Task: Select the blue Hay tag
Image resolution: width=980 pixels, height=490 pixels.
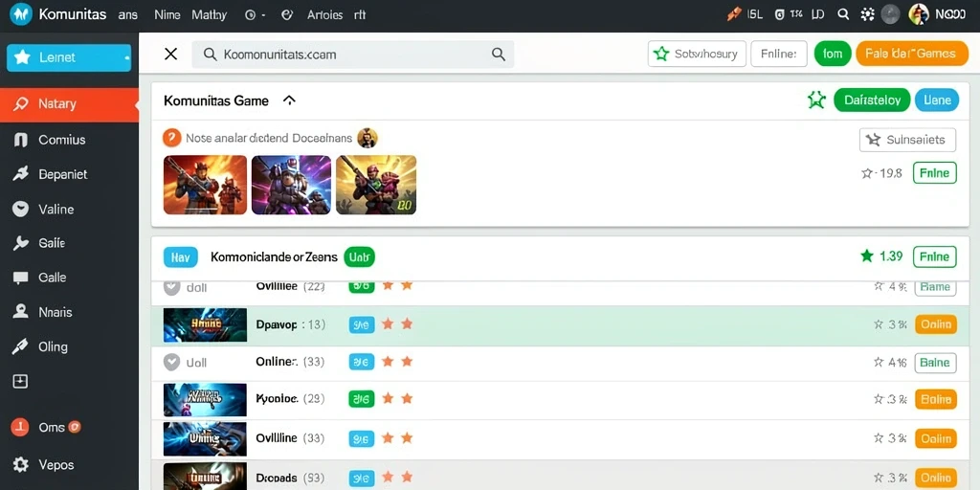Action: [x=180, y=256]
